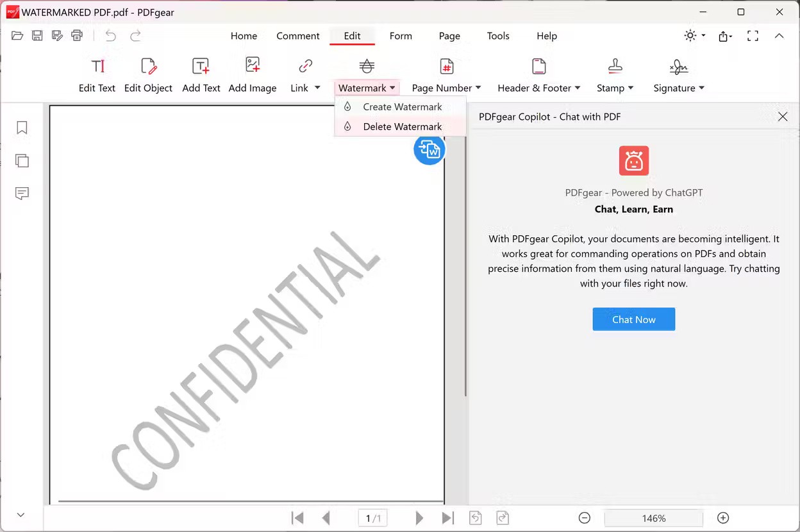Select Delete Watermark from the menu
The height and width of the screenshot is (532, 800).
[x=402, y=127]
